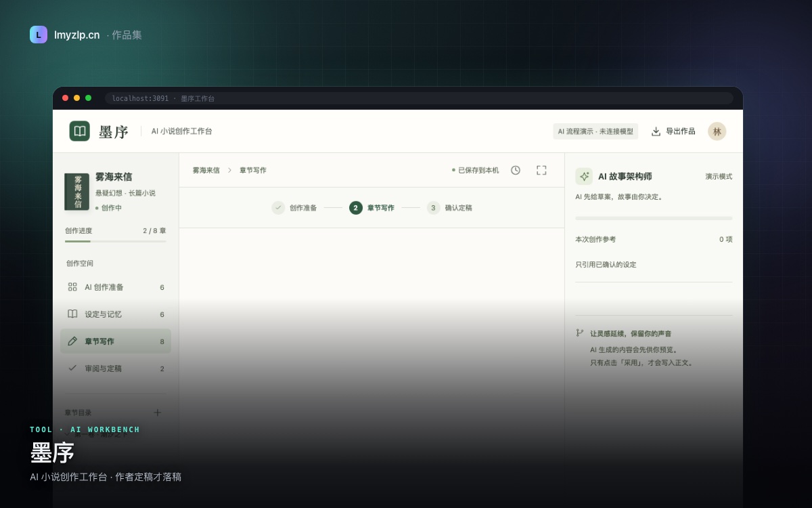Click the AI 故事架构师 progress bar
The height and width of the screenshot is (508, 812).
(x=654, y=218)
